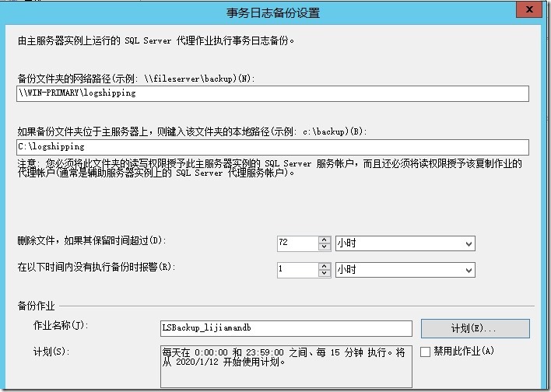Screen dimensions: 551x392
Task: Open the 计划(E)... schedule button
Action: tap(475, 328)
